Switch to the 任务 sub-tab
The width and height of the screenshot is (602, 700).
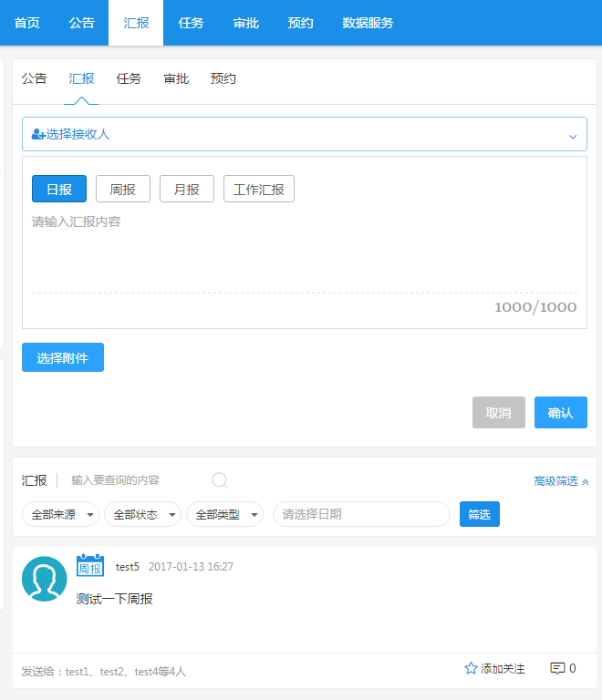(x=129, y=79)
